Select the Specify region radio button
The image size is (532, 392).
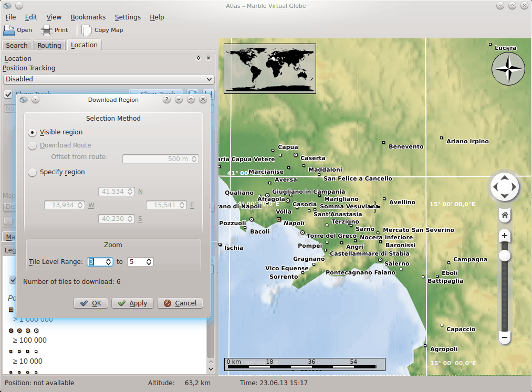[x=33, y=172]
